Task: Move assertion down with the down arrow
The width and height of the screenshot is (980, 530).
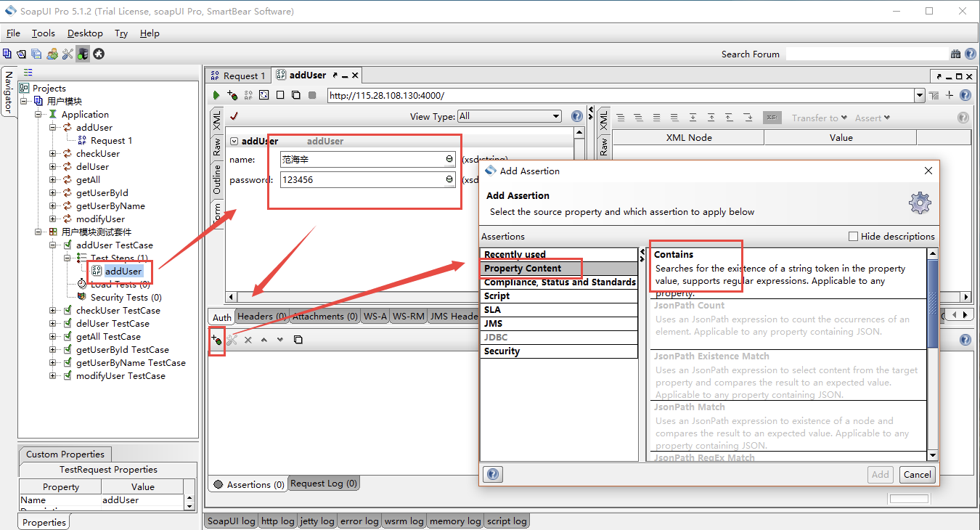Action: (280, 340)
